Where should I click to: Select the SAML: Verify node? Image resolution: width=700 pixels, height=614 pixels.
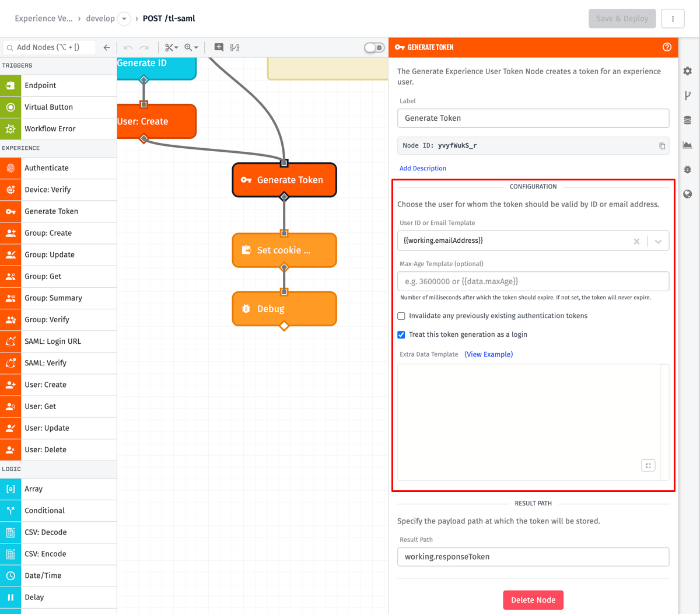coord(58,362)
